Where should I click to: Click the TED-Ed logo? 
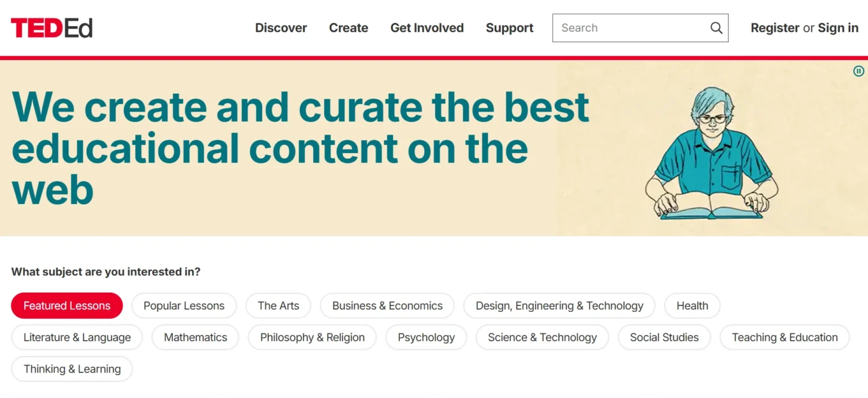pos(51,28)
